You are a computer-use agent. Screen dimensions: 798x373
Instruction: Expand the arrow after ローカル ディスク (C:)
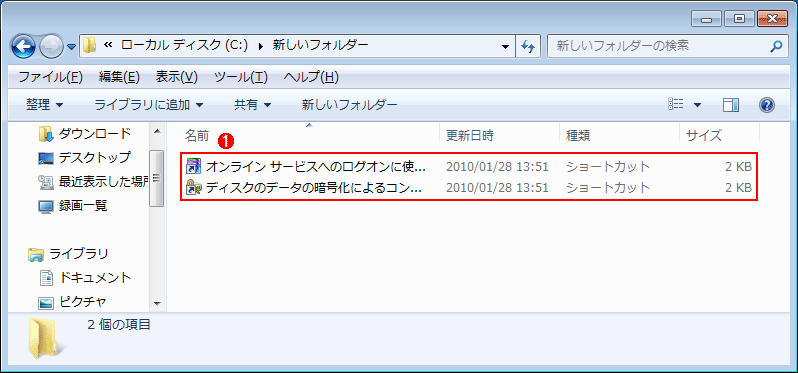coord(262,46)
